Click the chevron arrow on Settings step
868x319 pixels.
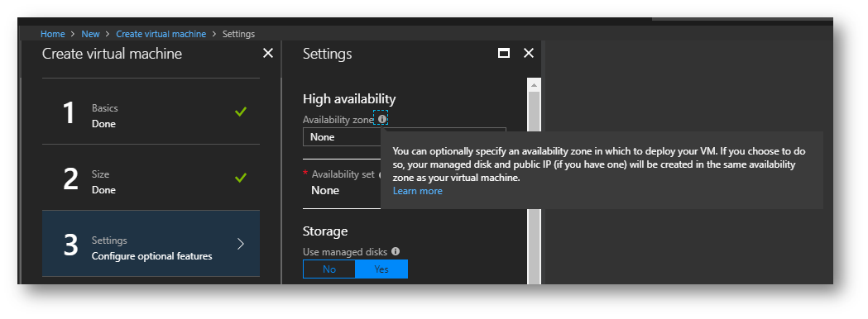[x=241, y=244]
